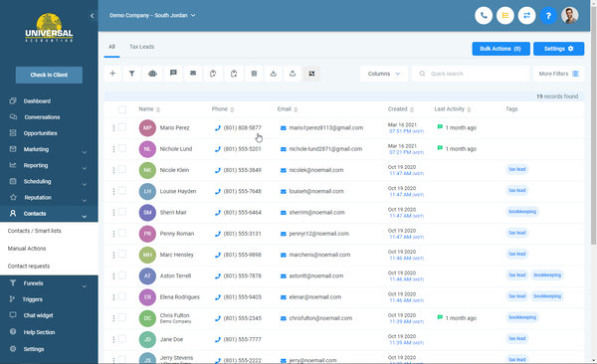Image resolution: width=597 pixels, height=364 pixels.
Task: Open the help question mark icon
Action: coord(548,16)
